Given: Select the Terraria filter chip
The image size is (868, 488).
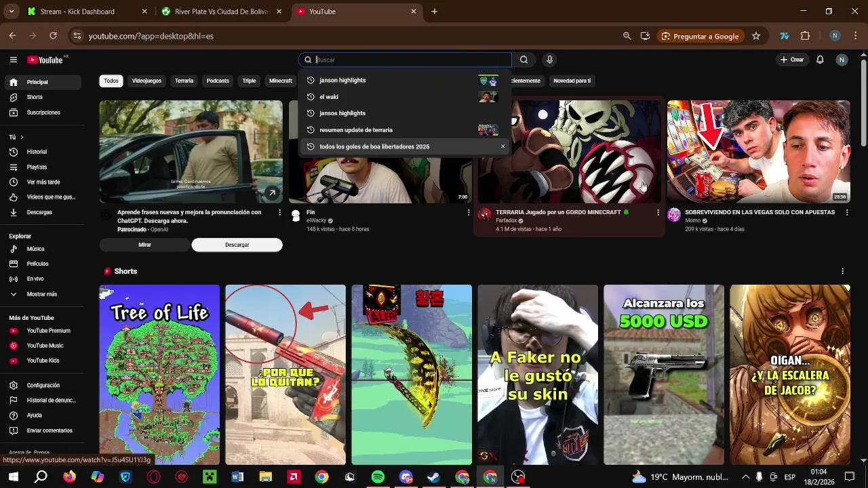Looking at the screenshot, I should (184, 81).
